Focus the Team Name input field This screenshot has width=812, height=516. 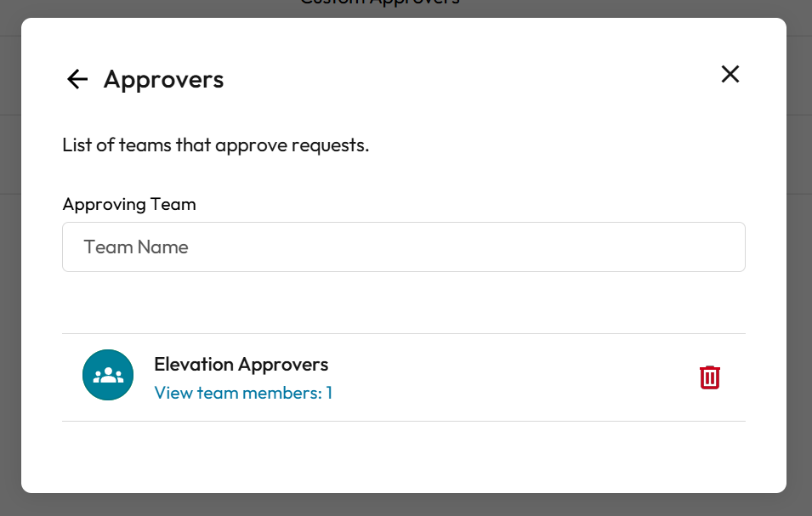404,247
